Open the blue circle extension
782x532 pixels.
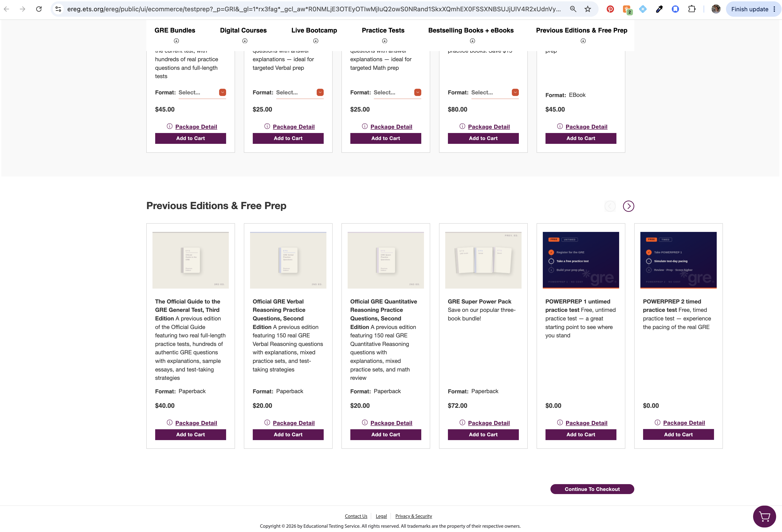pyautogui.click(x=675, y=9)
